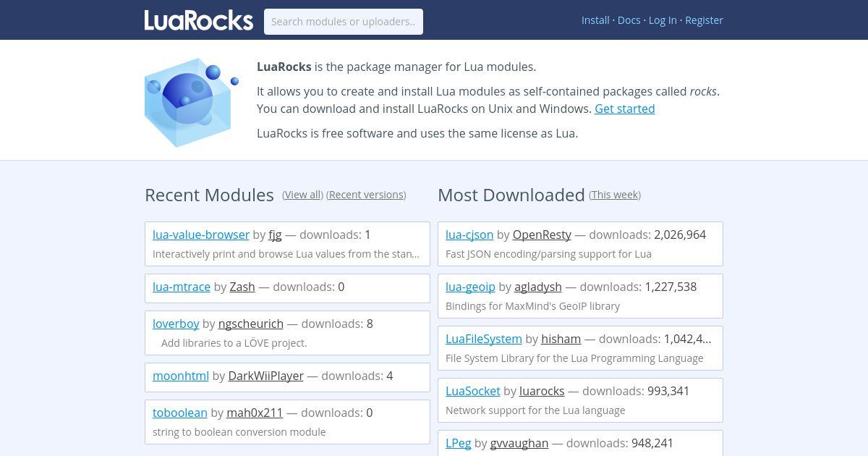The height and width of the screenshot is (456, 868).
Task: Click the 2,026,964 downloads count
Action: (680, 235)
